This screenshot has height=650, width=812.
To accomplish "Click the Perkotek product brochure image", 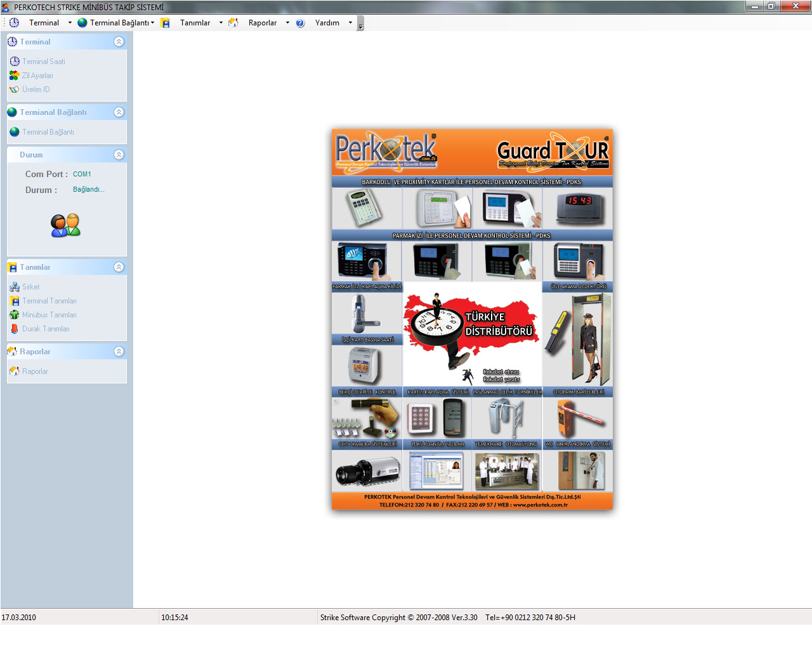I will 472,319.
